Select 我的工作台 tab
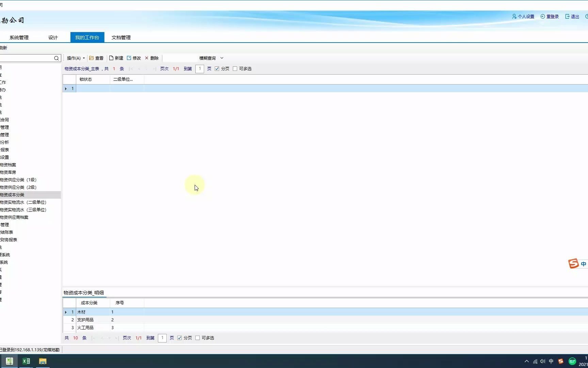The image size is (588, 368). [x=87, y=37]
